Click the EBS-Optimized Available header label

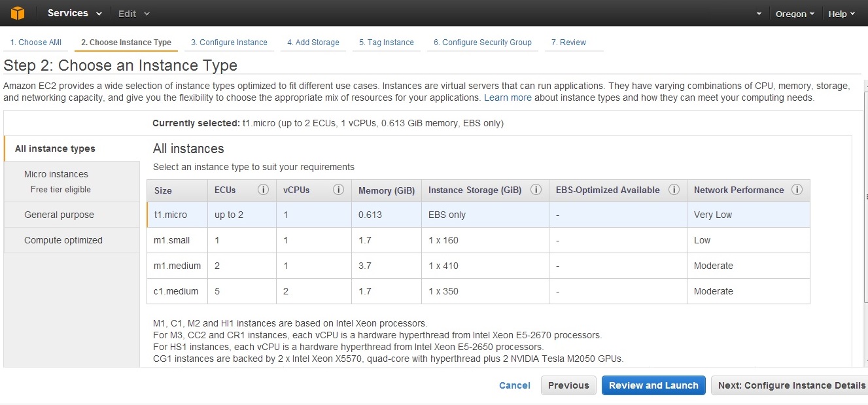pos(608,190)
